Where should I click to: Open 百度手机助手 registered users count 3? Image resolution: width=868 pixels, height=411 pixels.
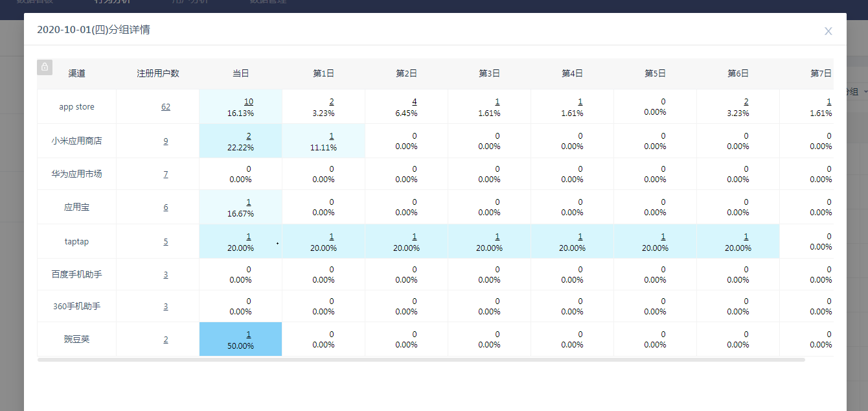click(x=166, y=275)
